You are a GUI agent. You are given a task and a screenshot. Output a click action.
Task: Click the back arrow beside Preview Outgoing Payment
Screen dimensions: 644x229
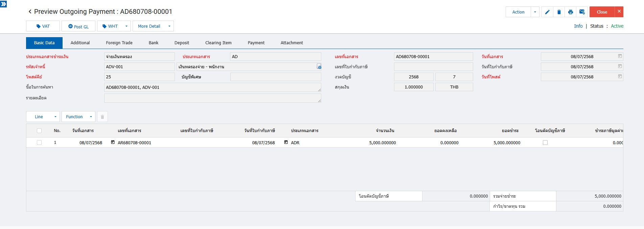[x=30, y=12]
